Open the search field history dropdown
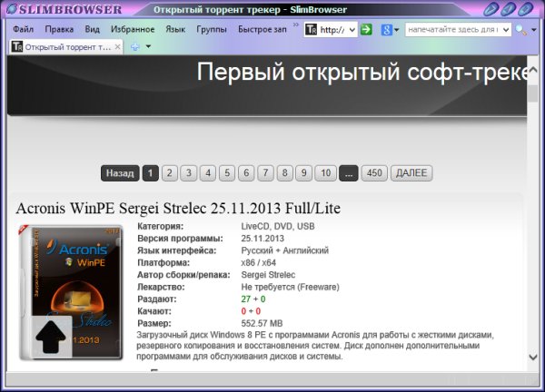Image resolution: width=545 pixels, height=392 pixels. 506,30
